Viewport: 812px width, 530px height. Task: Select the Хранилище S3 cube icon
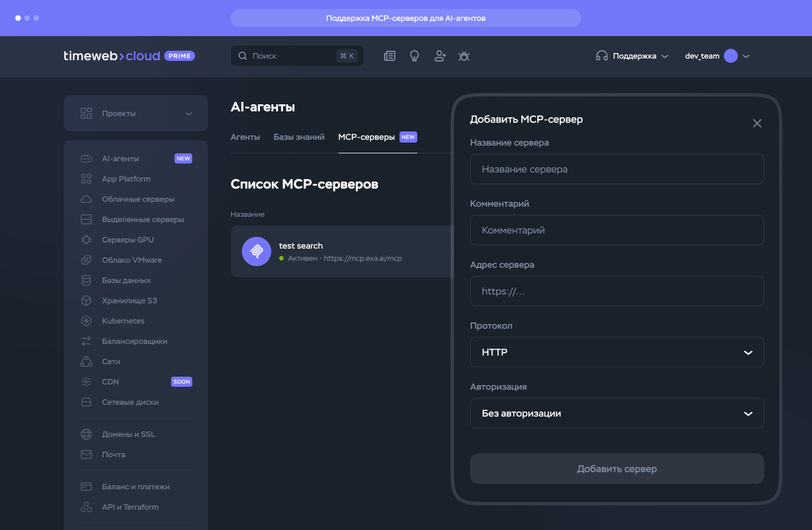click(86, 301)
